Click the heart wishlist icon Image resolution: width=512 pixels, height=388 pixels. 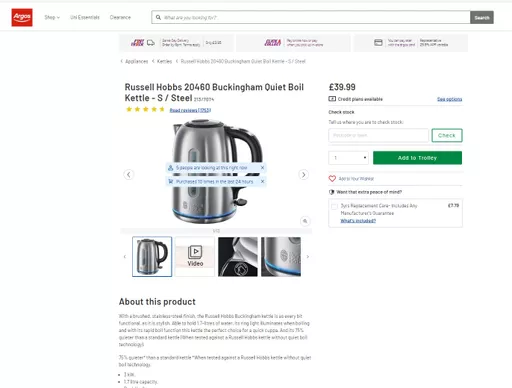click(x=332, y=179)
